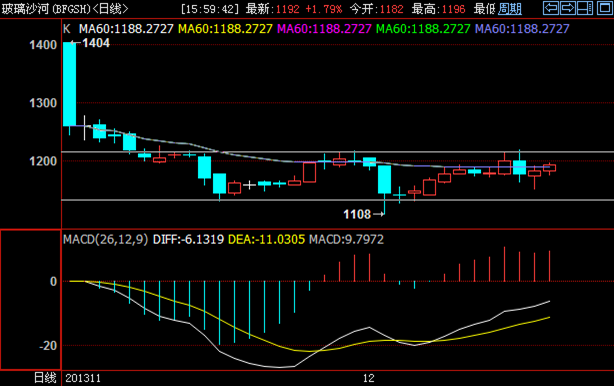Click the MACD:9.7972 value
Image resolution: width=614 pixels, height=386 pixels.
(347, 239)
